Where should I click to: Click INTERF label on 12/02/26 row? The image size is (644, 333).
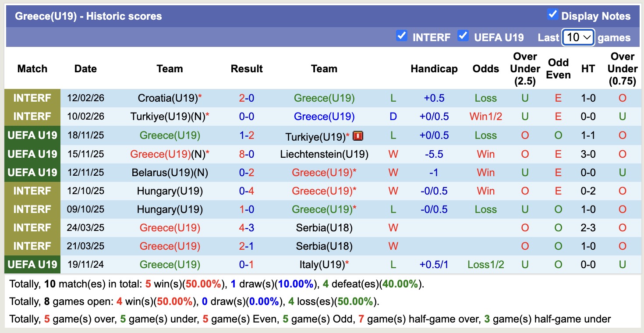(x=32, y=98)
